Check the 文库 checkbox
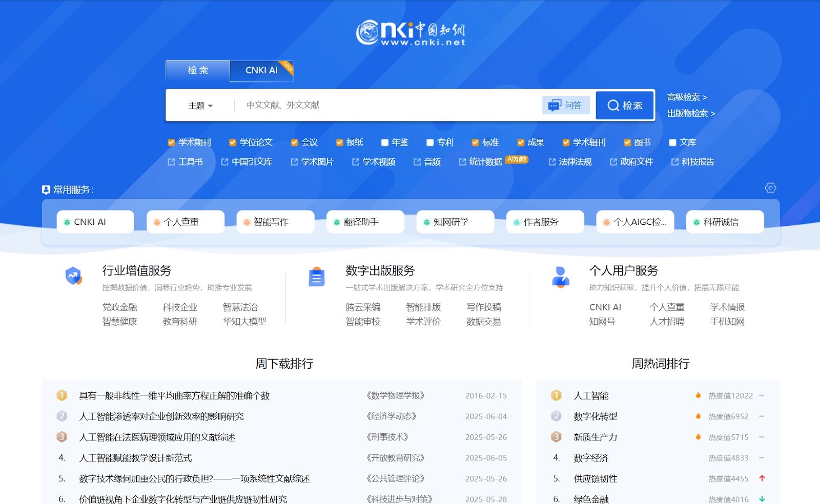The height and width of the screenshot is (504, 820). (x=673, y=142)
